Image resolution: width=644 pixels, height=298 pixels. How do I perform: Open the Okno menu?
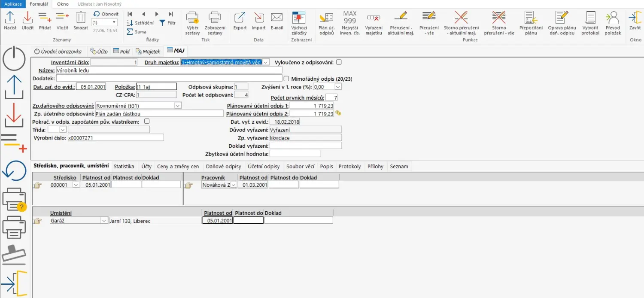63,4
